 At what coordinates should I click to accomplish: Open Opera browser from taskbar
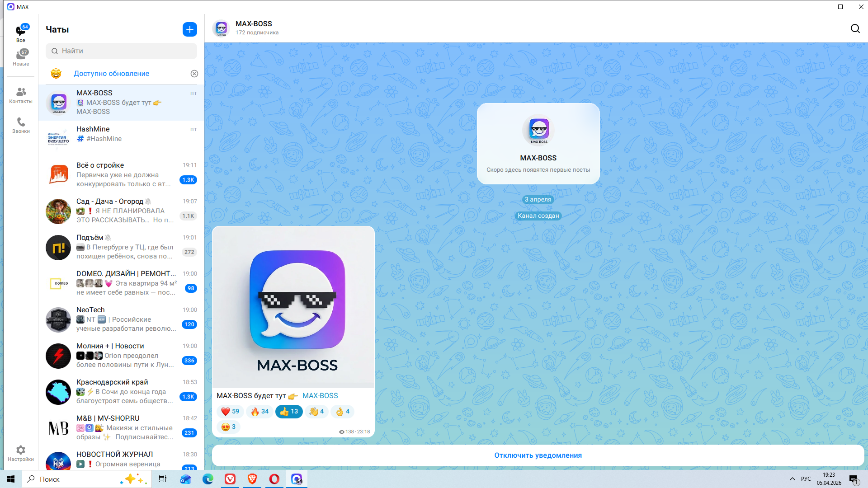click(274, 479)
